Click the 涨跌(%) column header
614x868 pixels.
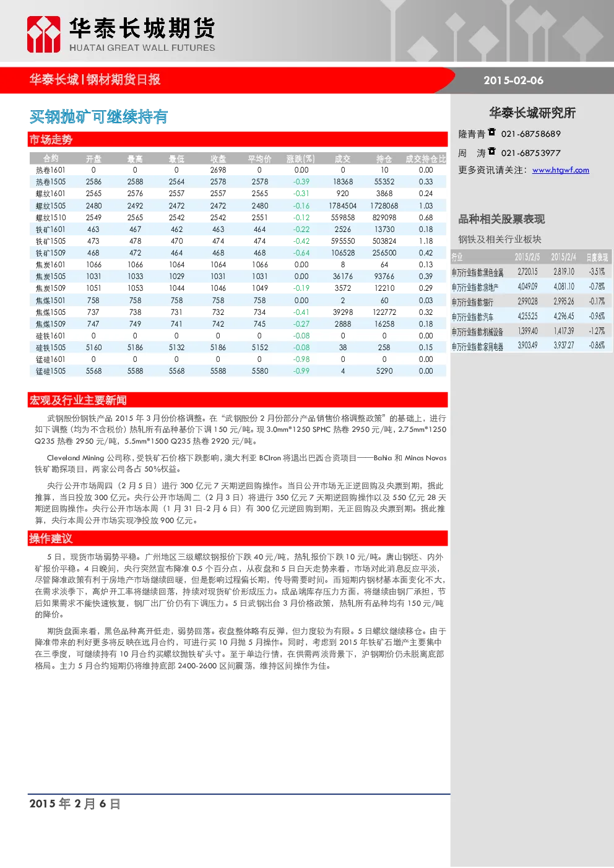[x=301, y=159]
